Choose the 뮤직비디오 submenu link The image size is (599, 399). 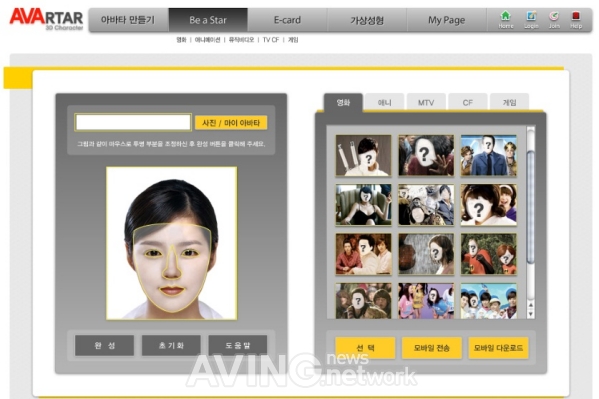click(241, 40)
